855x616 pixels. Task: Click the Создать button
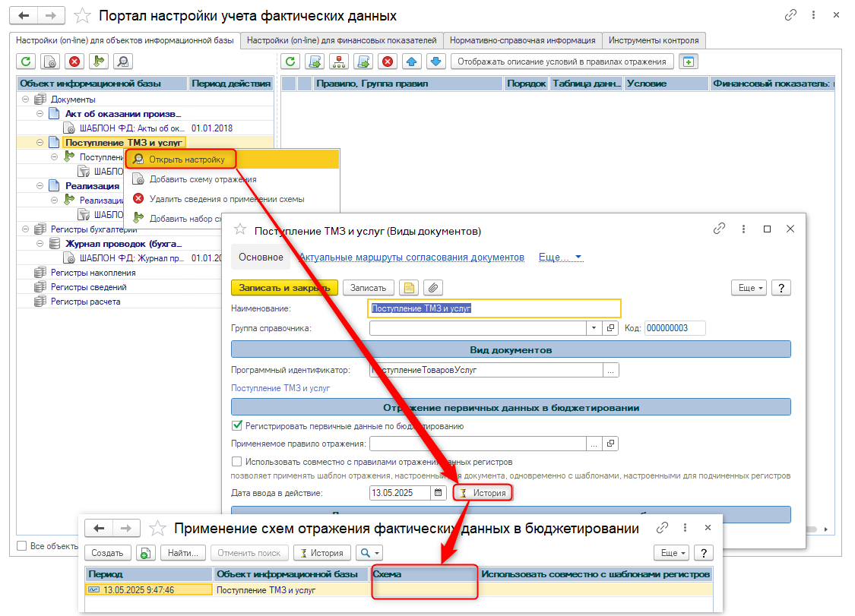point(107,553)
